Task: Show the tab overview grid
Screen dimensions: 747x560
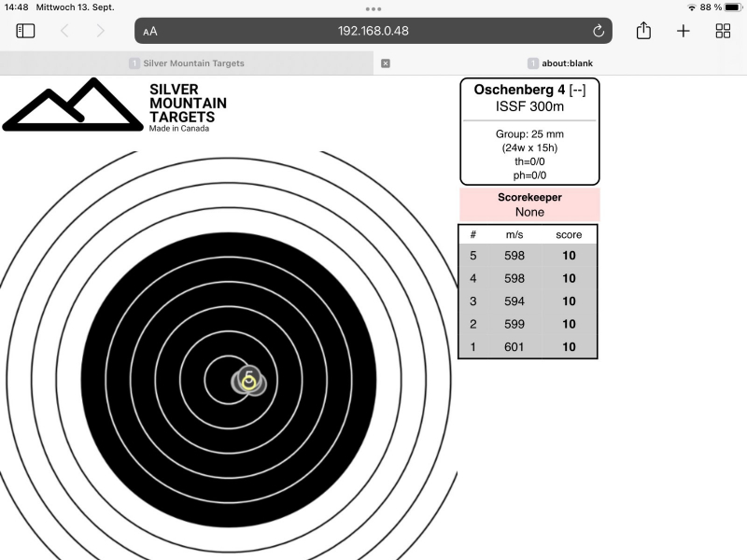Action: coord(723,31)
